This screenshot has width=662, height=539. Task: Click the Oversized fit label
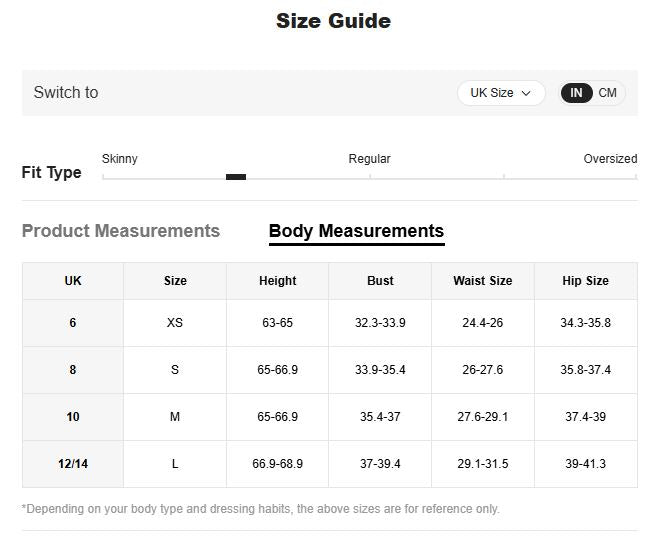click(610, 159)
